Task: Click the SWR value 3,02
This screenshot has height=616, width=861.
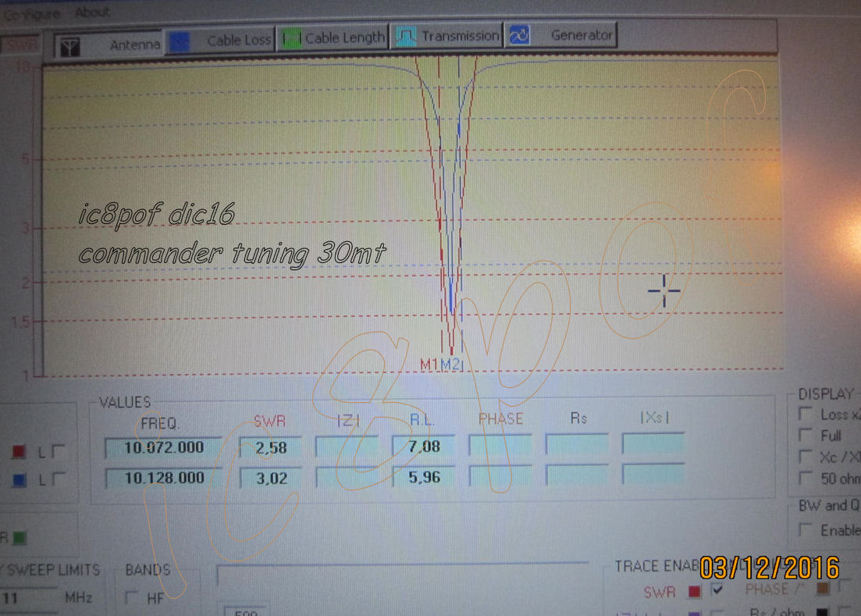Action: point(271,478)
